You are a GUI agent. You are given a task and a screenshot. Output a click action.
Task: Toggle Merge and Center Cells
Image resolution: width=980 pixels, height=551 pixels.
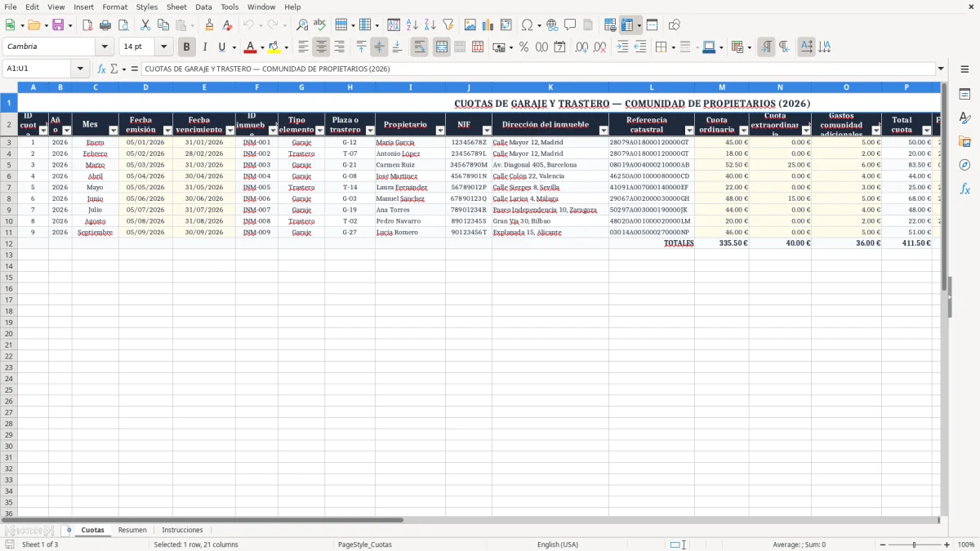442,47
